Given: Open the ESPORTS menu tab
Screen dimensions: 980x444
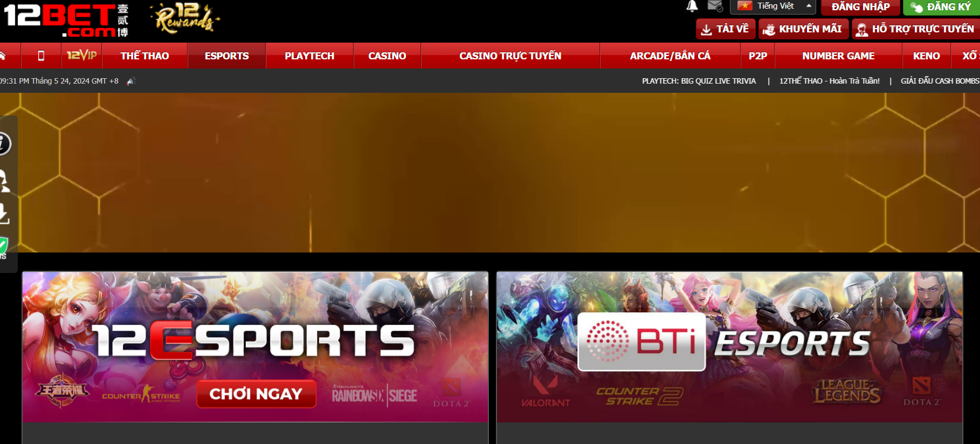Looking at the screenshot, I should pyautogui.click(x=226, y=56).
